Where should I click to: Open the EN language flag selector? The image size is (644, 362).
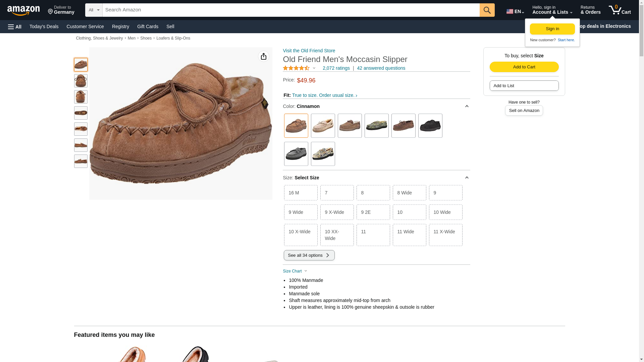pyautogui.click(x=515, y=11)
